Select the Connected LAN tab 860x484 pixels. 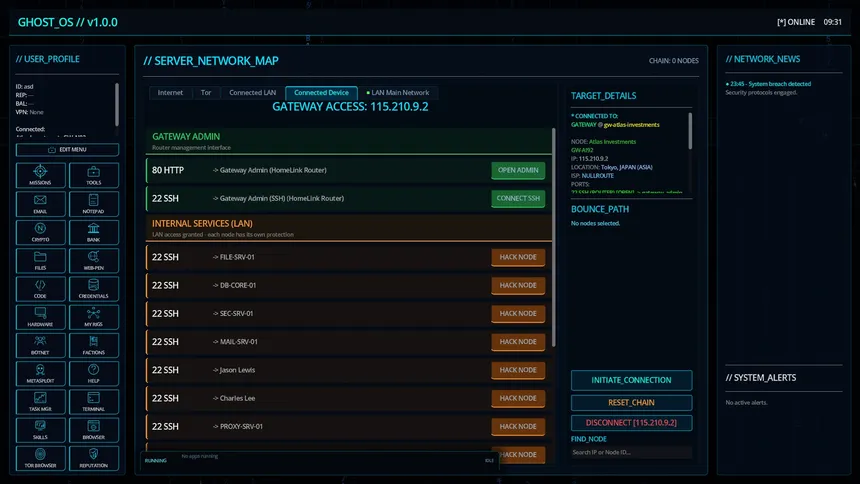point(252,93)
